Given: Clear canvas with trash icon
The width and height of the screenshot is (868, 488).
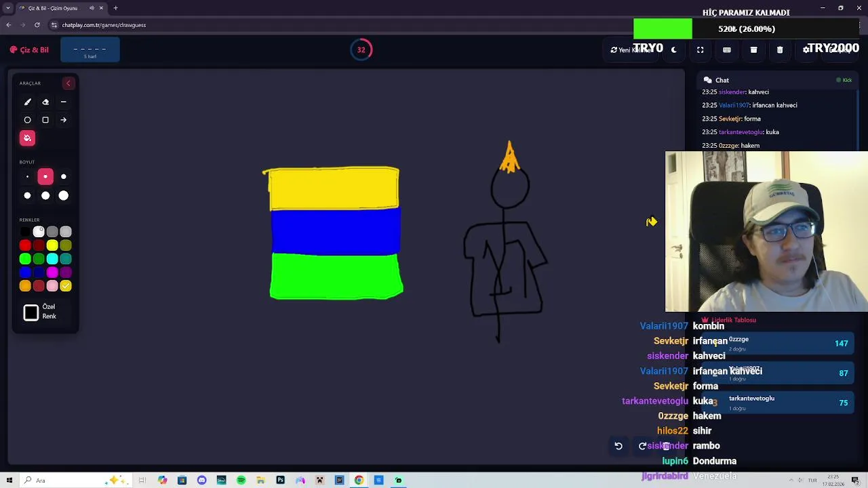Looking at the screenshot, I should [780, 49].
